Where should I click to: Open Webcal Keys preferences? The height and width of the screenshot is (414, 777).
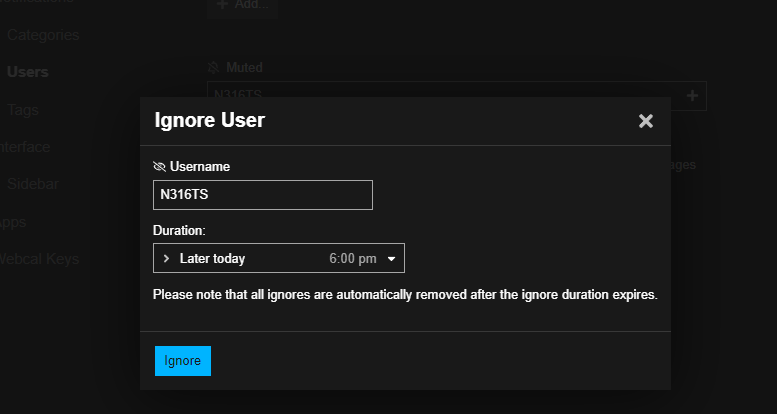pyautogui.click(x=38, y=259)
